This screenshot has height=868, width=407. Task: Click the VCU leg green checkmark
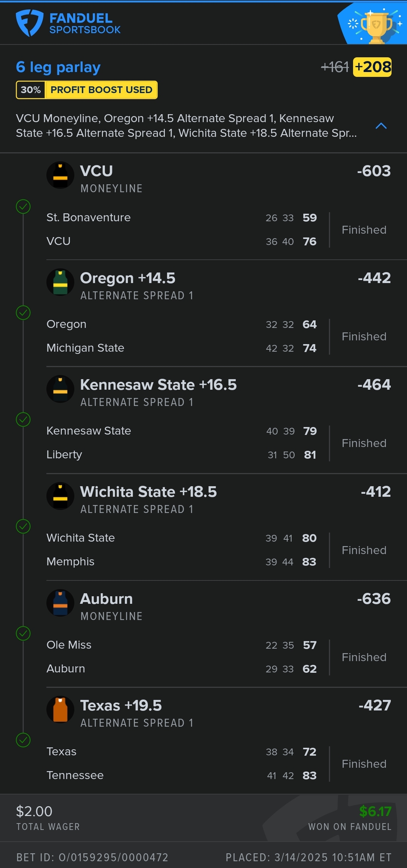[x=23, y=207]
